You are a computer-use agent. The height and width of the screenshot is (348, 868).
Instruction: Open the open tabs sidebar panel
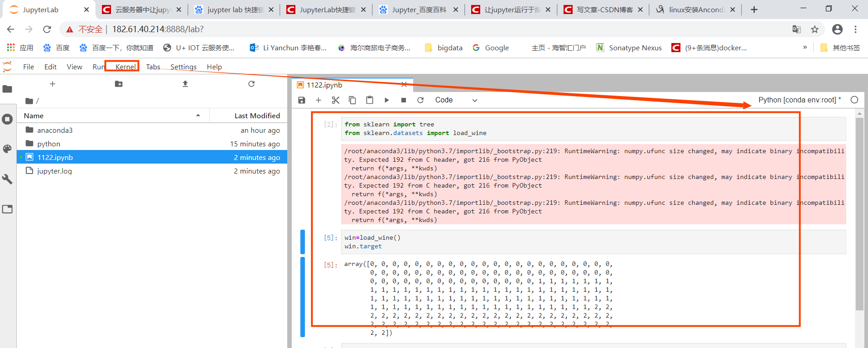pos(7,209)
